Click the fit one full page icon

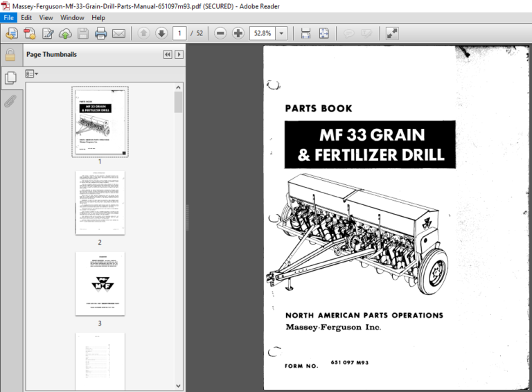click(324, 33)
